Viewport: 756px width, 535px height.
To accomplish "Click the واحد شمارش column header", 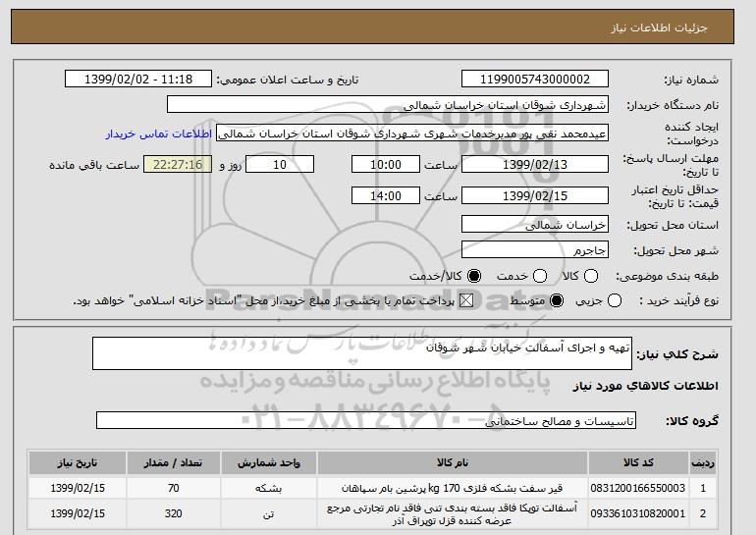I will (269, 462).
